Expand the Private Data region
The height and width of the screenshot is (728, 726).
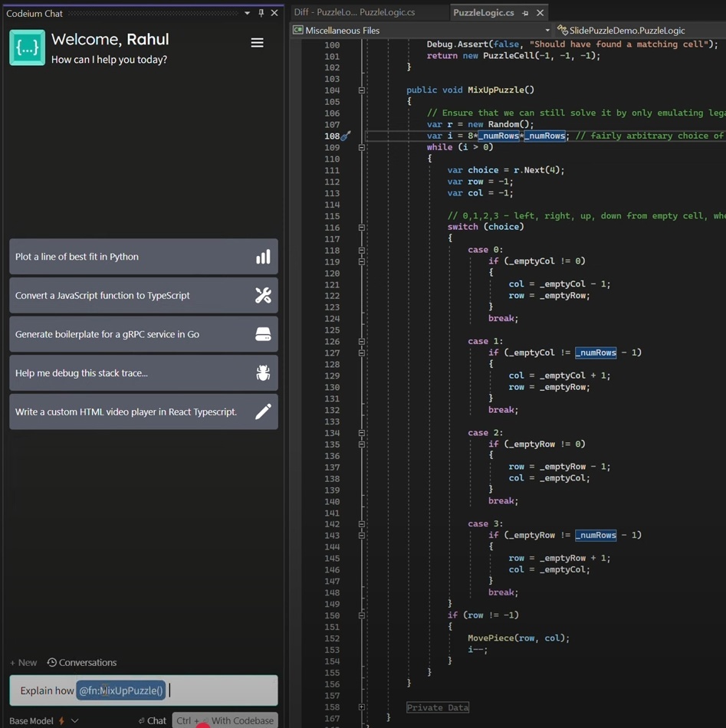click(362, 707)
